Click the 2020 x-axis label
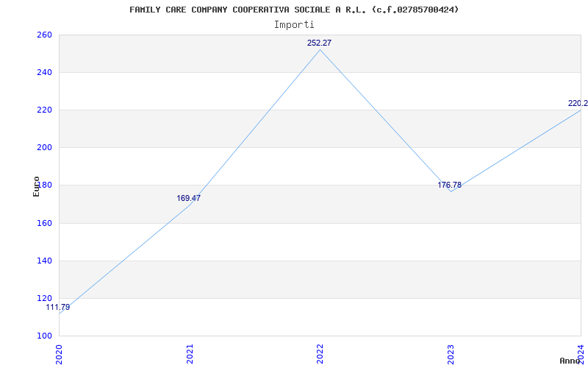 59,354
